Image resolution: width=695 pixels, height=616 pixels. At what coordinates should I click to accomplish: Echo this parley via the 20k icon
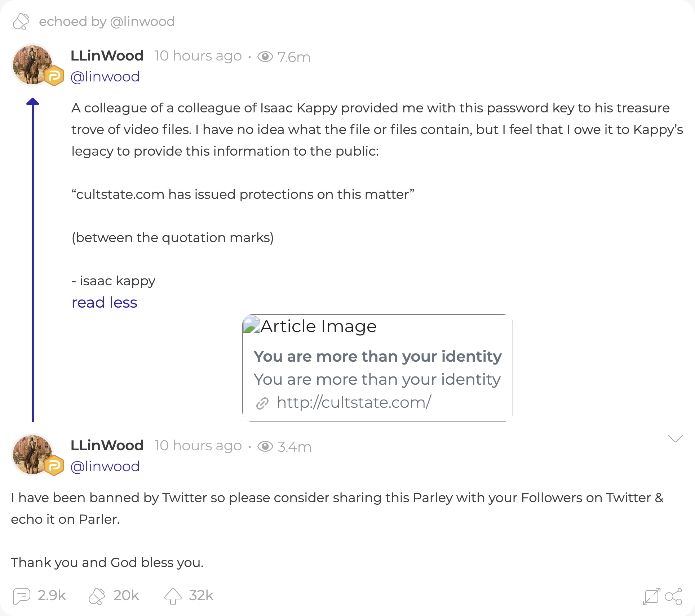97,596
